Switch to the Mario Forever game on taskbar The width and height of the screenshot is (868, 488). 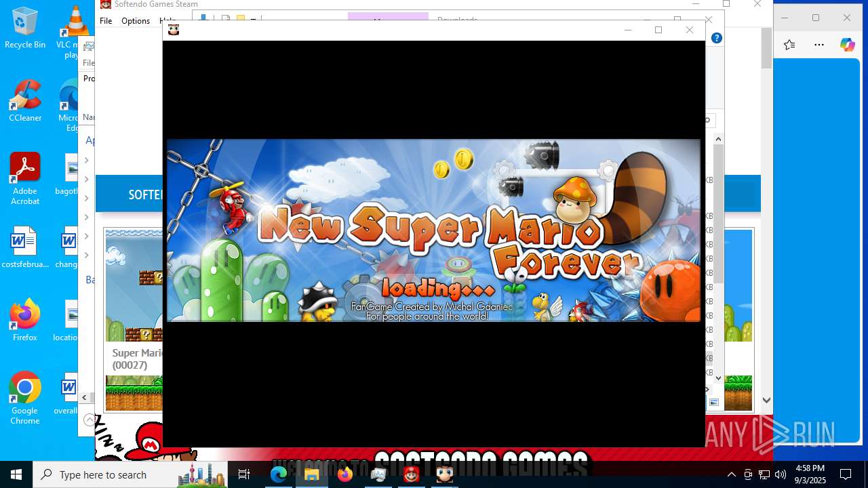click(445, 474)
